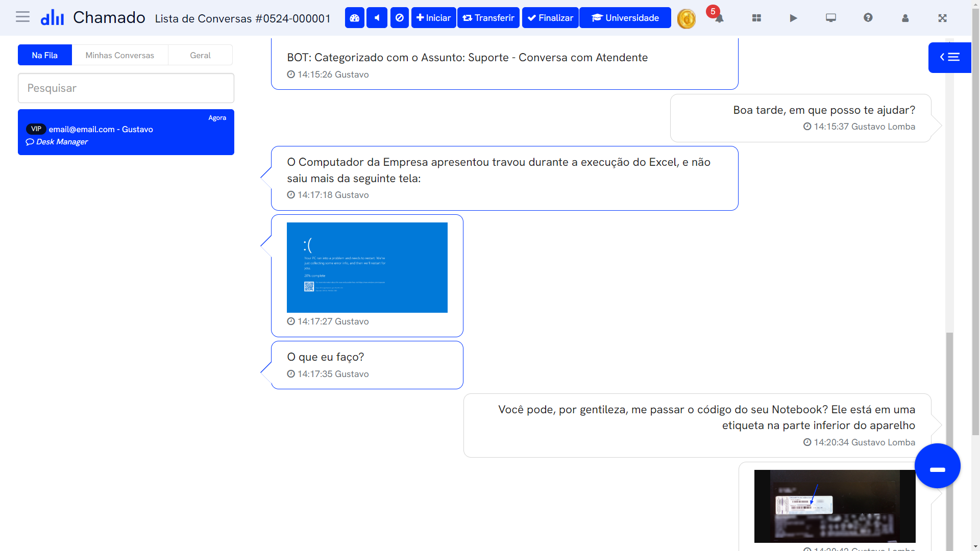Open the Transferir conversation option

(x=489, y=18)
